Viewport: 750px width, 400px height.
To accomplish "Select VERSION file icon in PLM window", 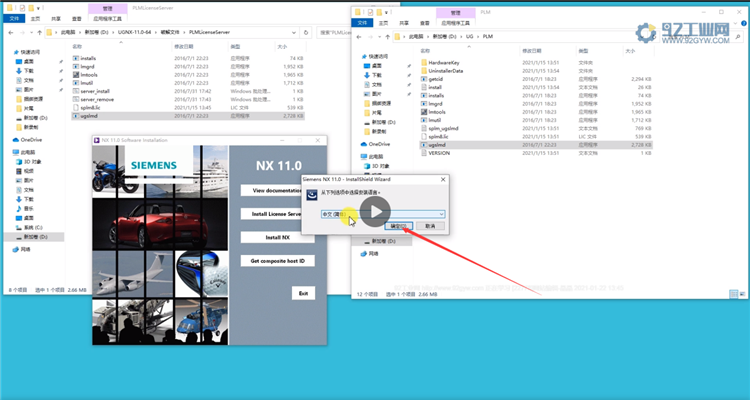I will tap(424, 153).
